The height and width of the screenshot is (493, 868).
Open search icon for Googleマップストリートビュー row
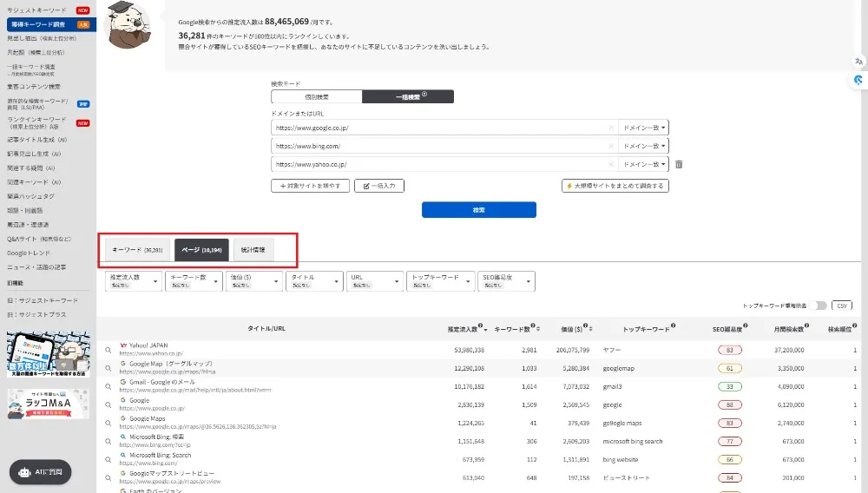[x=108, y=478]
